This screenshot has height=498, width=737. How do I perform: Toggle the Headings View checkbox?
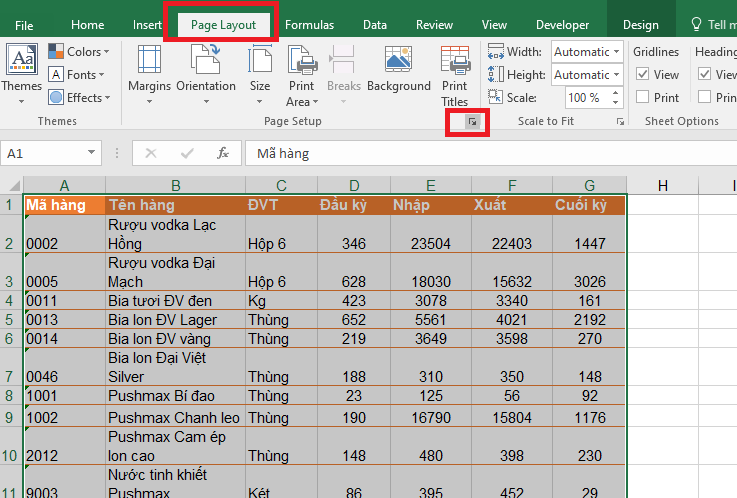click(704, 74)
